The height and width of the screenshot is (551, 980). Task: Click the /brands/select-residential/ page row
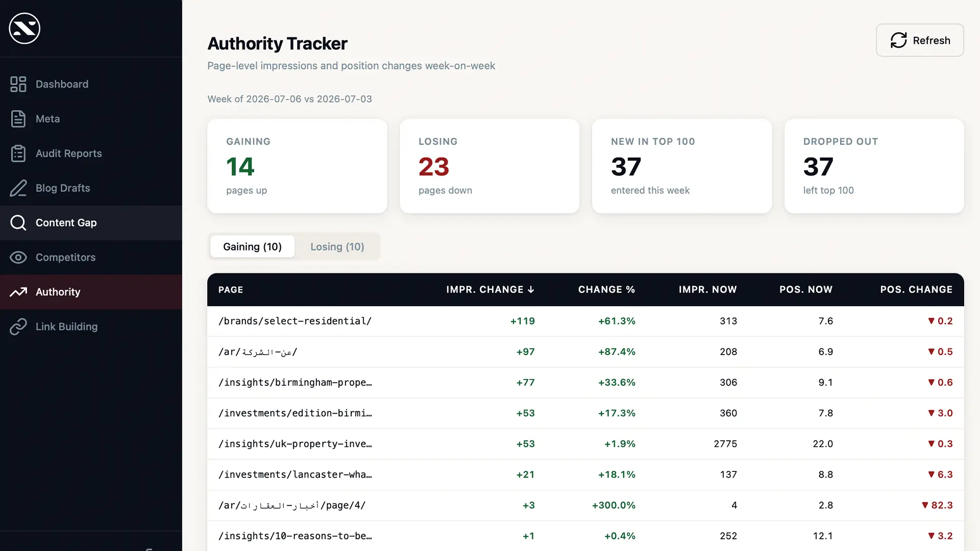pos(585,321)
